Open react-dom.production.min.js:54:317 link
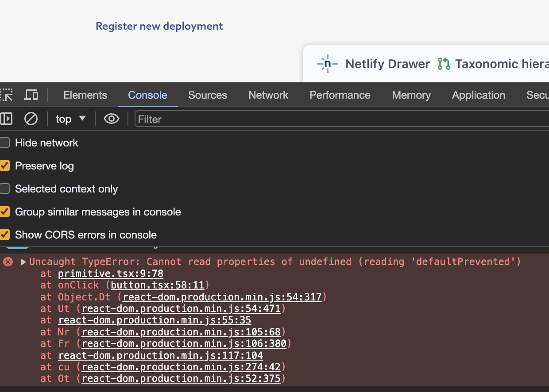This screenshot has height=392, width=549. pyautogui.click(x=222, y=297)
